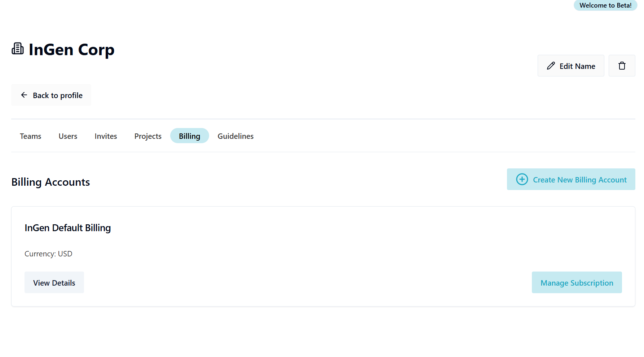Click the InGen Default Billing card title
Viewport: 644px width, 357px height.
[67, 228]
